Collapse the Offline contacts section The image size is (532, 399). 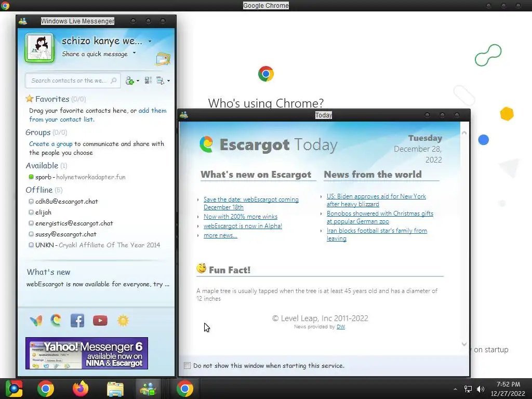tap(44, 190)
